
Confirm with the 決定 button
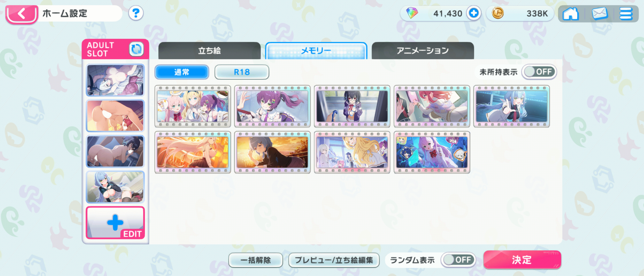point(522,260)
